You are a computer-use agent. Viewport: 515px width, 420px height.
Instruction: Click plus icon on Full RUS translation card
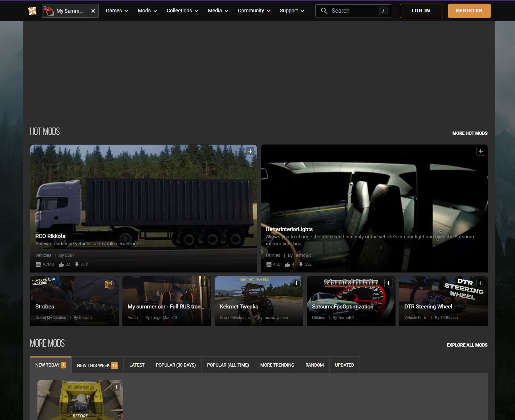coord(204,283)
